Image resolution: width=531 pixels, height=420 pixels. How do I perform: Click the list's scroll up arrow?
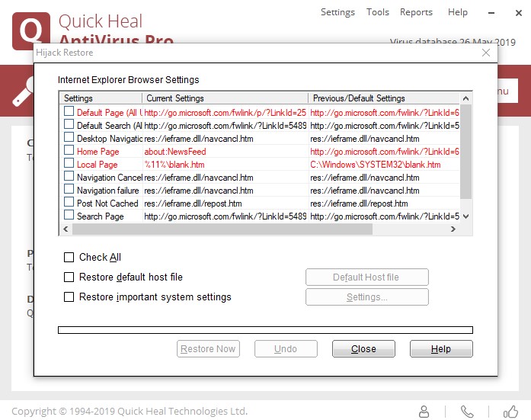coord(465,98)
